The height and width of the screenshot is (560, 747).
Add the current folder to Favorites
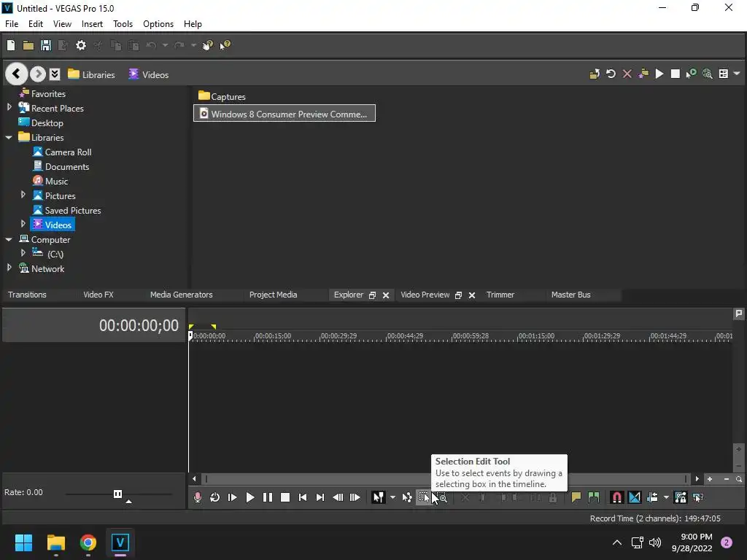(643, 74)
